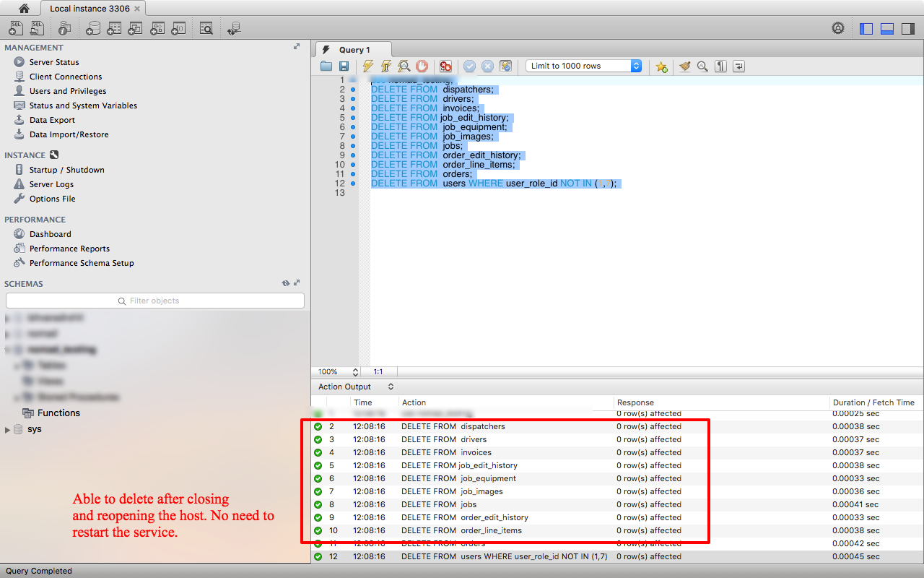
Task: Create a new schema with database-plus icon
Action: [x=92, y=28]
